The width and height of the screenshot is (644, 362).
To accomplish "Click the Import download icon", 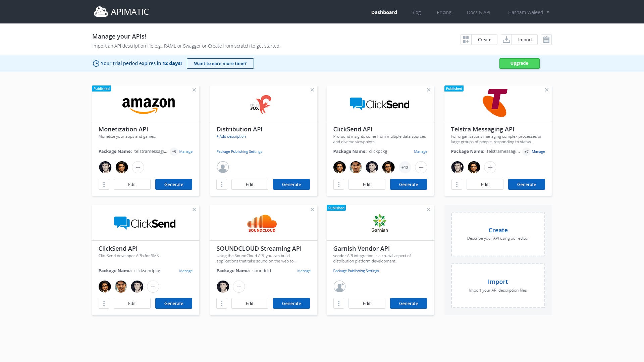I will [506, 40].
